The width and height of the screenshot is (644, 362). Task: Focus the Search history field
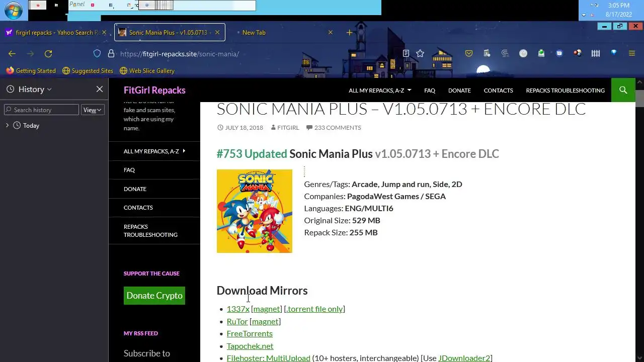point(41,110)
